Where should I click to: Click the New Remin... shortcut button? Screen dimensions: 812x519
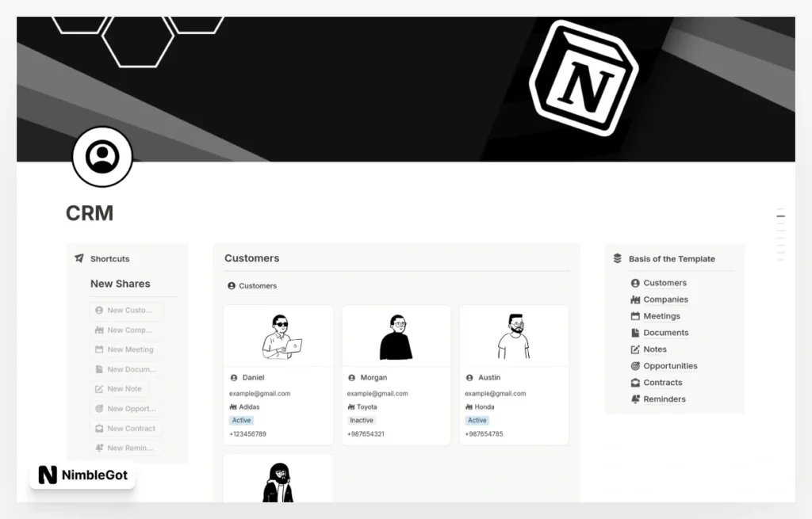tap(126, 448)
